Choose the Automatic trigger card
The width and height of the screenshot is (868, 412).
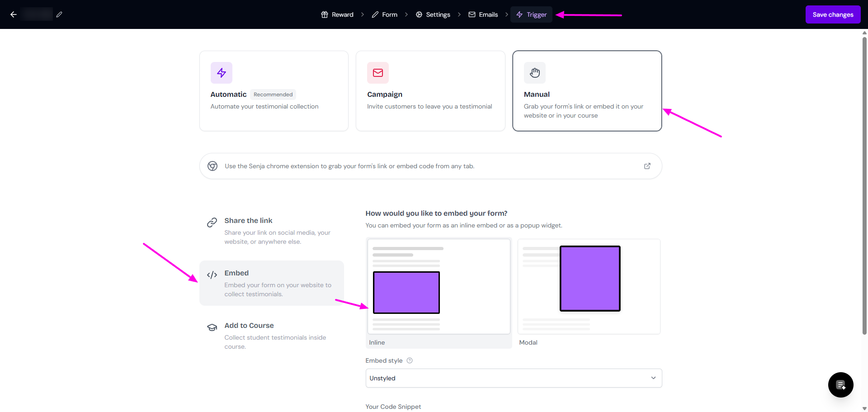point(274,91)
